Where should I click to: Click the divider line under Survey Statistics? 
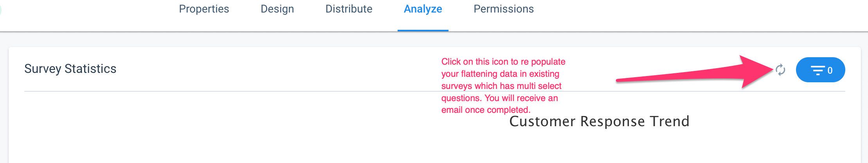(x=434, y=91)
